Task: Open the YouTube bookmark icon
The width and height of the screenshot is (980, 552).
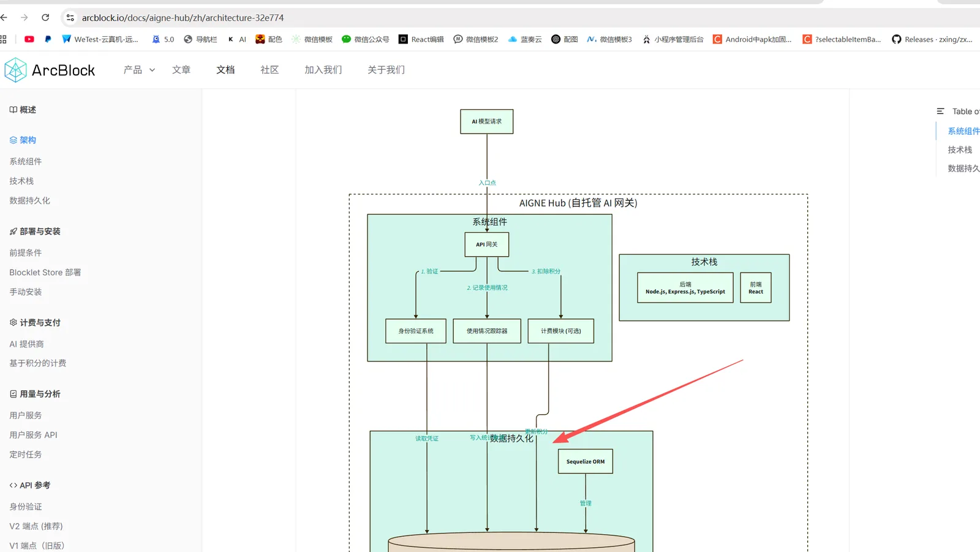Action: point(29,39)
